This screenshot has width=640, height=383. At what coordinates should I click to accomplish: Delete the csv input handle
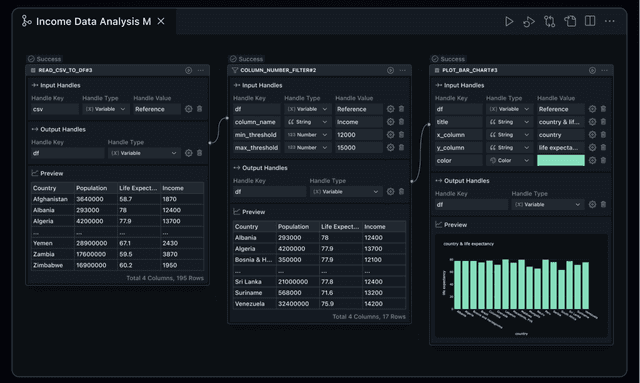(200, 109)
